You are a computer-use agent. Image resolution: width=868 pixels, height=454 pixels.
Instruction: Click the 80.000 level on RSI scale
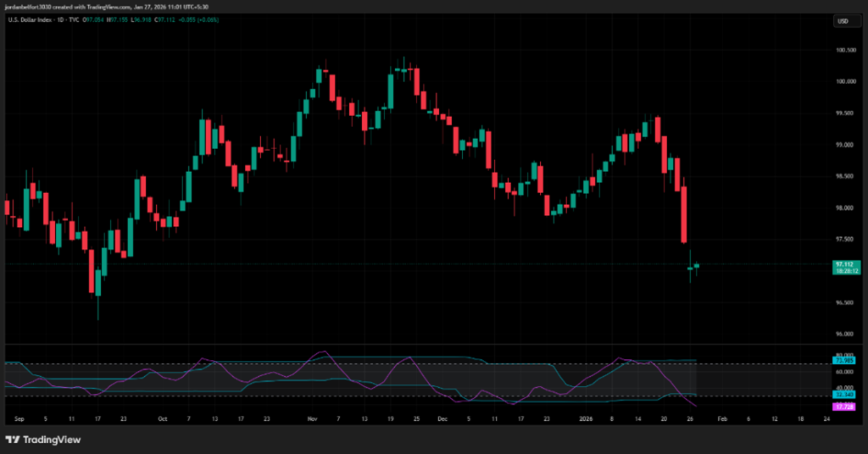click(845, 355)
